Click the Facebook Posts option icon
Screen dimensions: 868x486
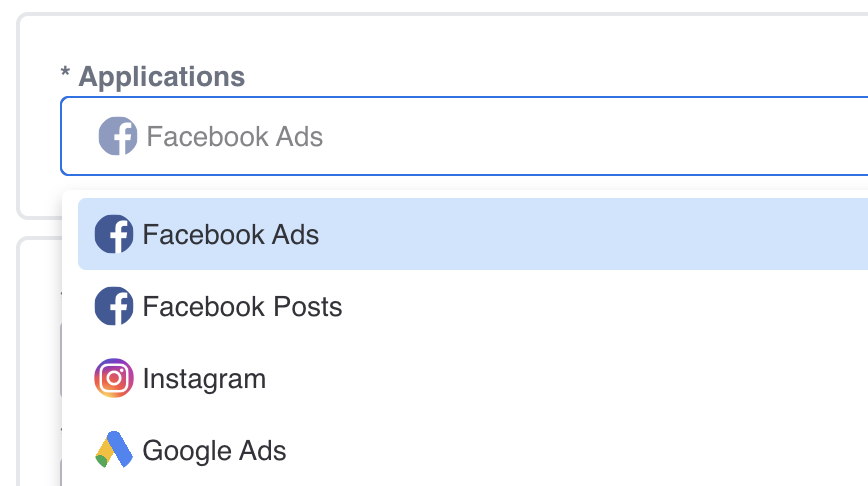point(114,306)
